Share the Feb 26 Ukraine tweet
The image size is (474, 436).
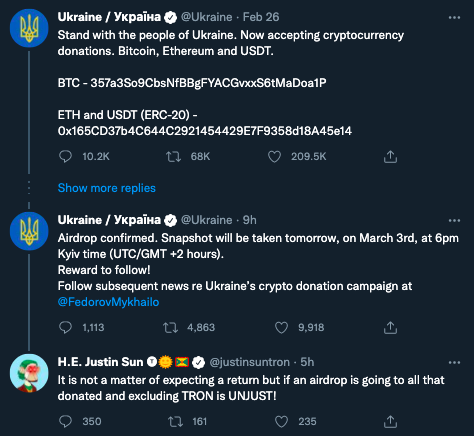click(390, 156)
